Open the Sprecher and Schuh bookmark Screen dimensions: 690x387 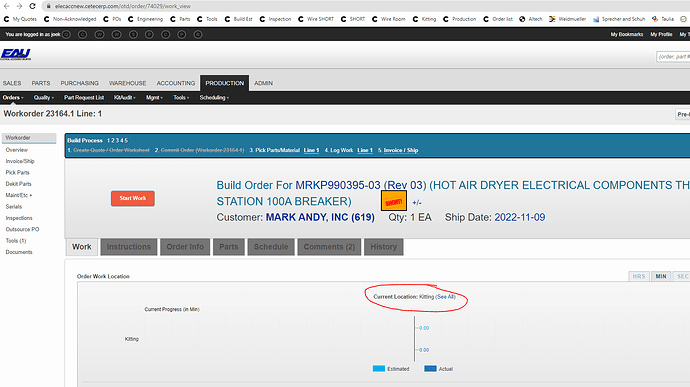click(619, 19)
